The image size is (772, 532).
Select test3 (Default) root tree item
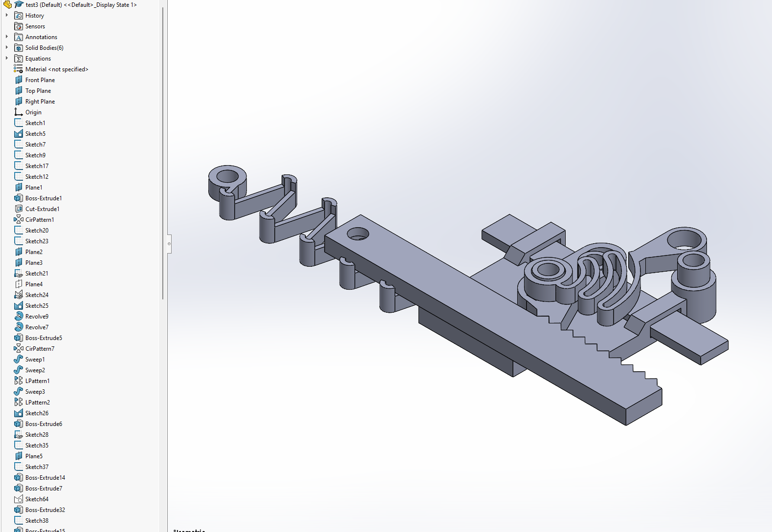pos(81,5)
